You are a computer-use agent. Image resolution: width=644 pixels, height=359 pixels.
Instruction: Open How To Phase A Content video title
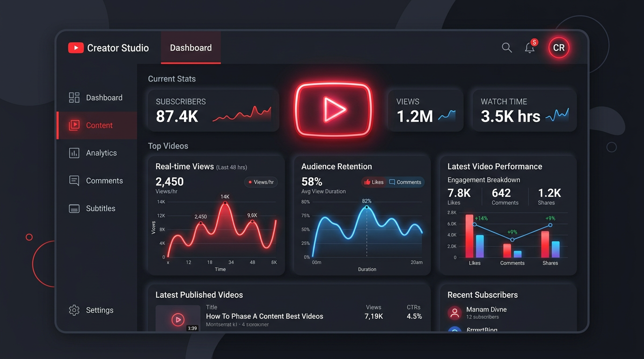pos(264,316)
